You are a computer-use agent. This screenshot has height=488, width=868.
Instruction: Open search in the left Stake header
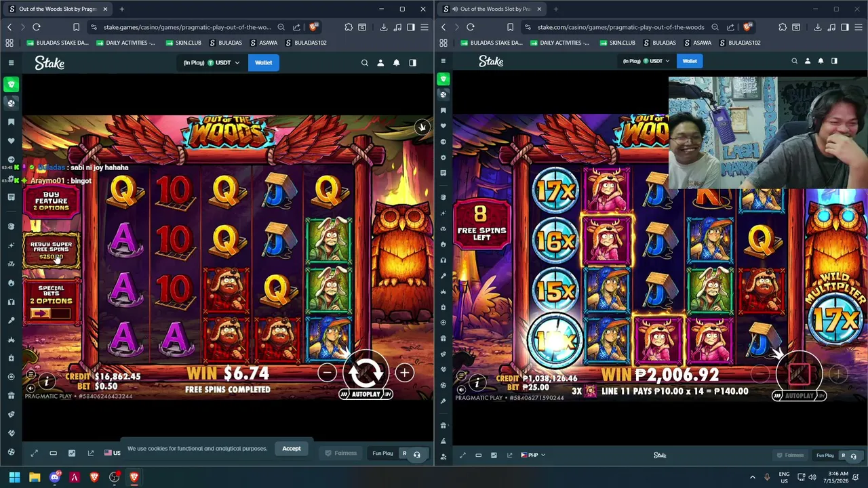[x=365, y=62]
